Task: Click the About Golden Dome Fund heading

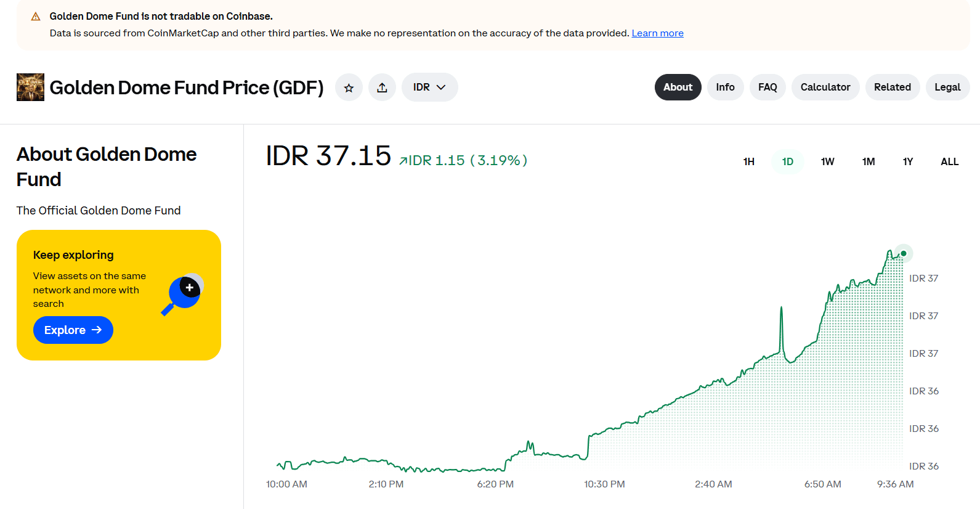Action: [107, 166]
